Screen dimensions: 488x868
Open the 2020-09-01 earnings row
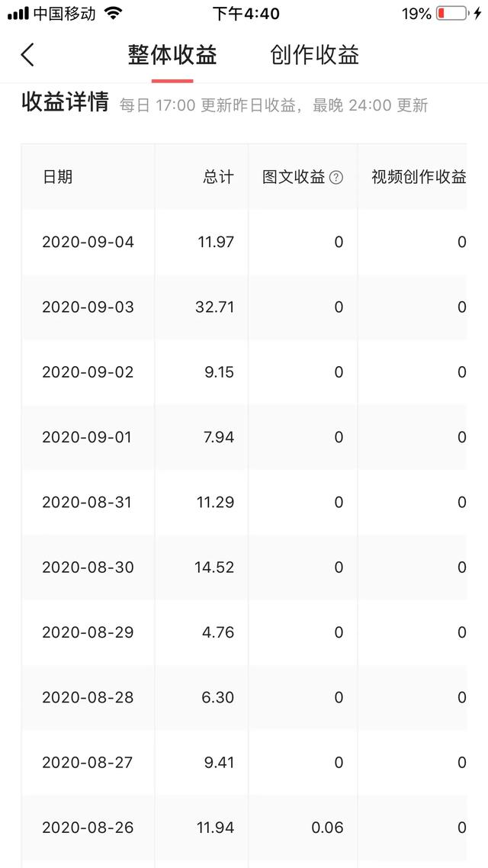244,437
